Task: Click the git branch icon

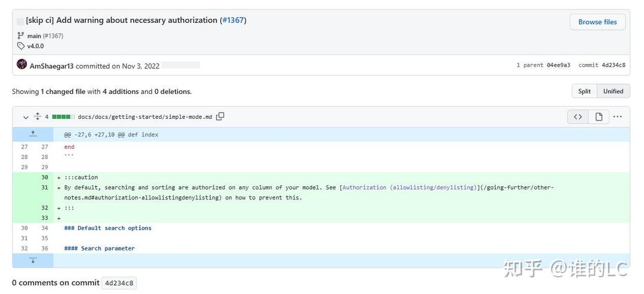Action: pos(21,36)
